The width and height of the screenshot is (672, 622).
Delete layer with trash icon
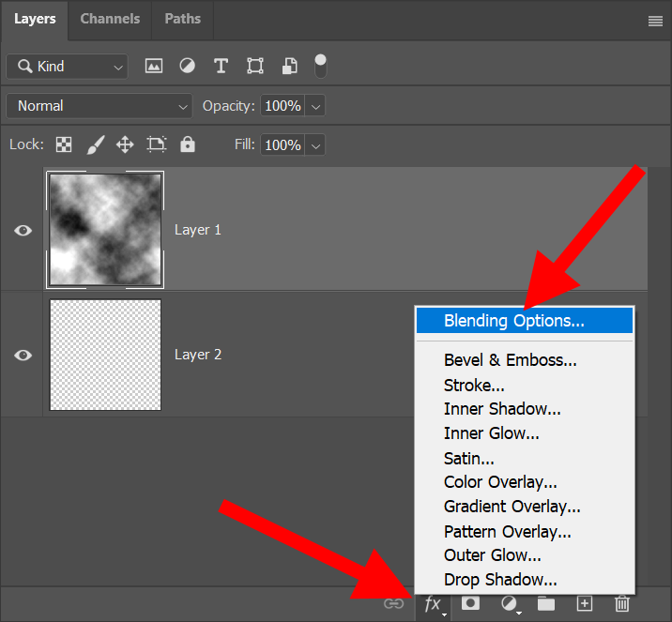click(622, 603)
